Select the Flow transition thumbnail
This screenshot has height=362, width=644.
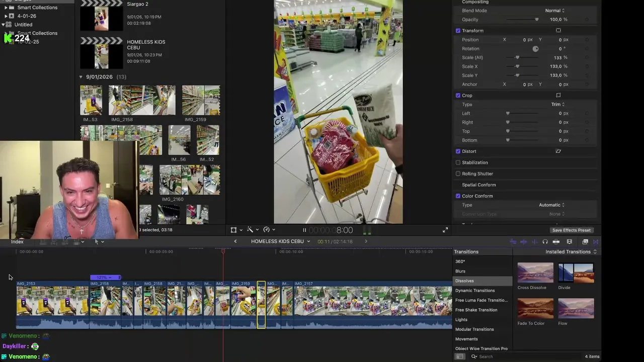[x=576, y=308]
